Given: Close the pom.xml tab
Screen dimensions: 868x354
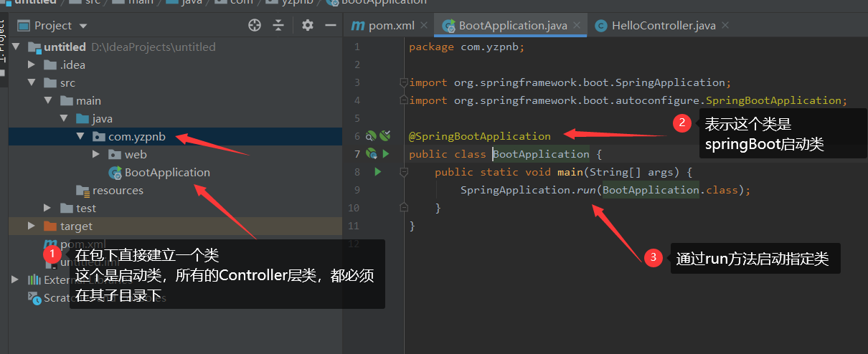Looking at the screenshot, I should [x=424, y=25].
